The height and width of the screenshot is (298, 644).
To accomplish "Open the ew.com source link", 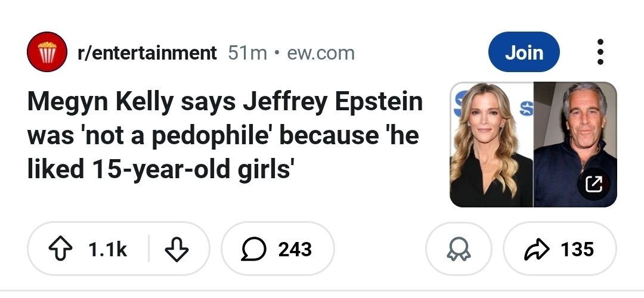I will (x=321, y=53).
